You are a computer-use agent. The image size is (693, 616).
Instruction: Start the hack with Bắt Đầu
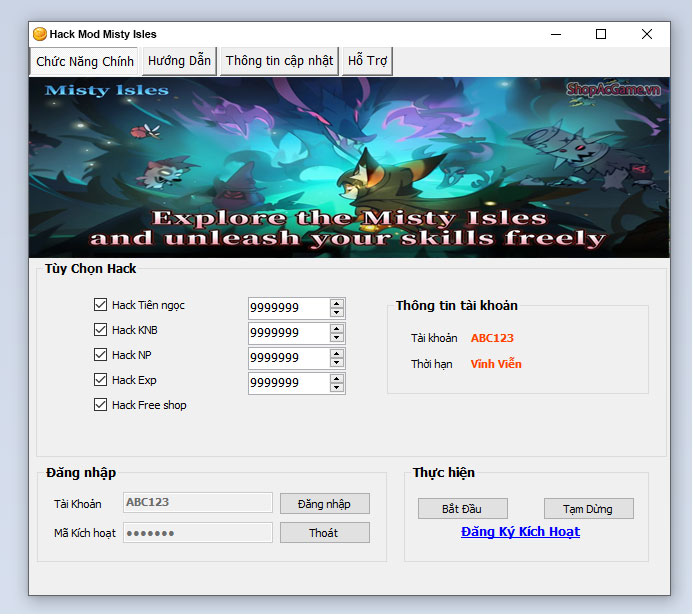tap(463, 509)
